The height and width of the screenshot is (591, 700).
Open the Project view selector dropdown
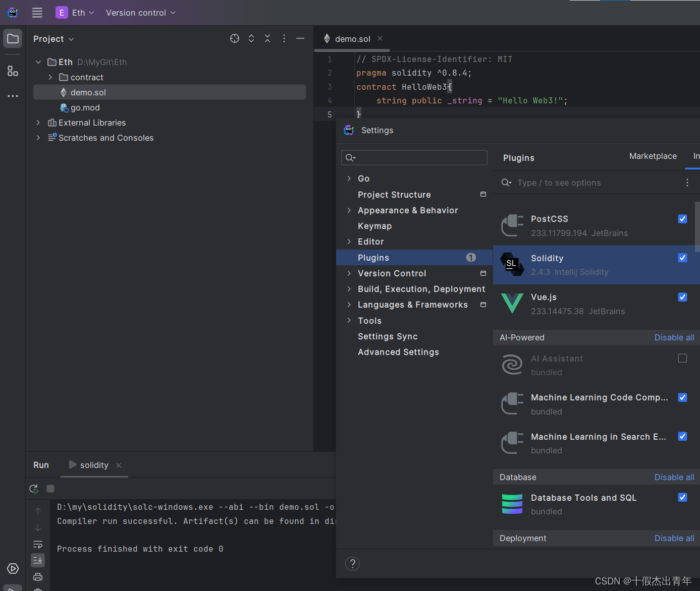pos(53,39)
